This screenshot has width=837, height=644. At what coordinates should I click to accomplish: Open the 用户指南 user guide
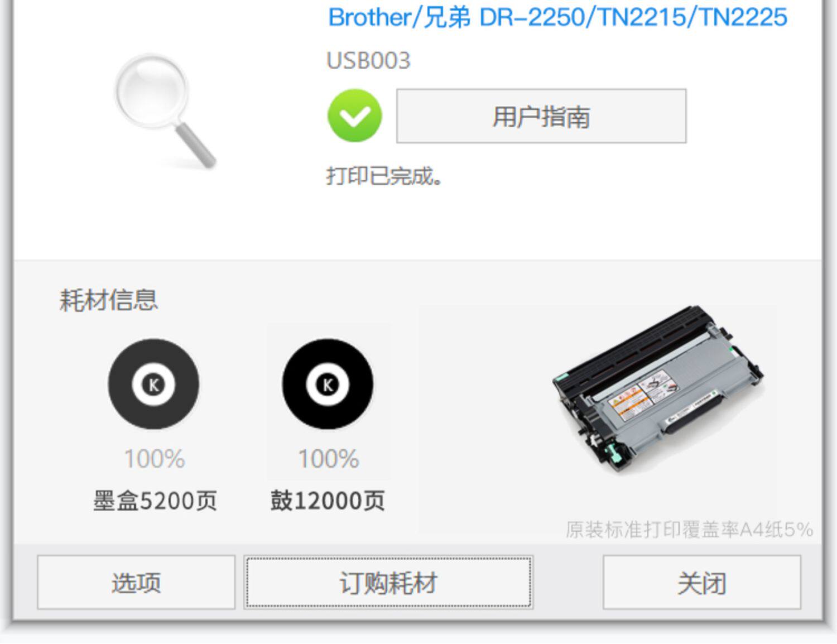click(x=541, y=116)
